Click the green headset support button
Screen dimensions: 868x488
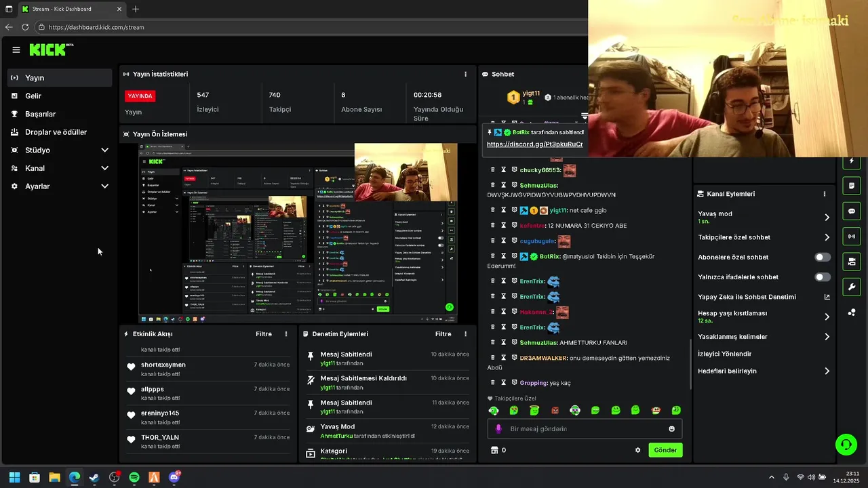(846, 445)
